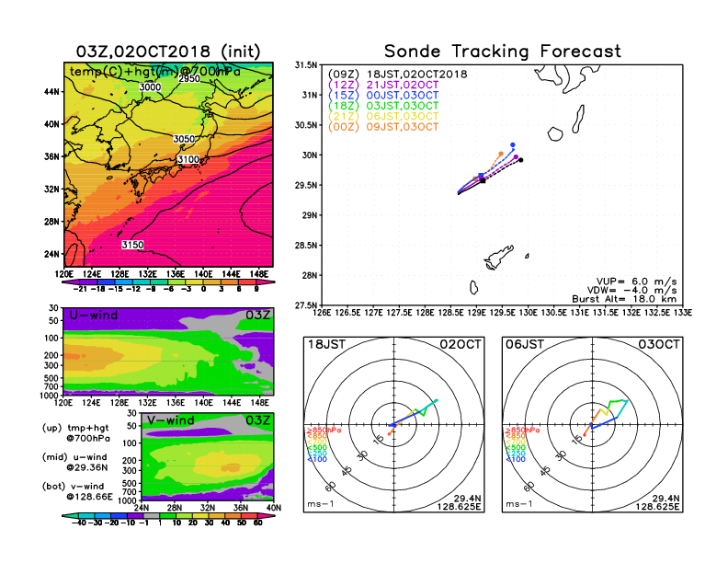
Task: Select the blue "(15Z) 00JST,03OCT" legend entry
Action: [x=383, y=96]
